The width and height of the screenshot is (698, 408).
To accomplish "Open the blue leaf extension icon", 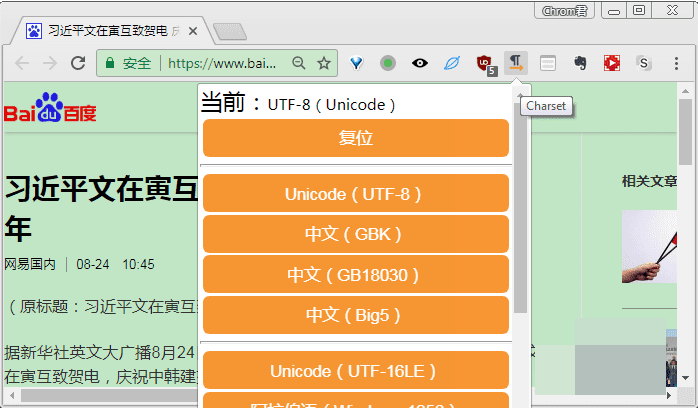I will tap(452, 63).
